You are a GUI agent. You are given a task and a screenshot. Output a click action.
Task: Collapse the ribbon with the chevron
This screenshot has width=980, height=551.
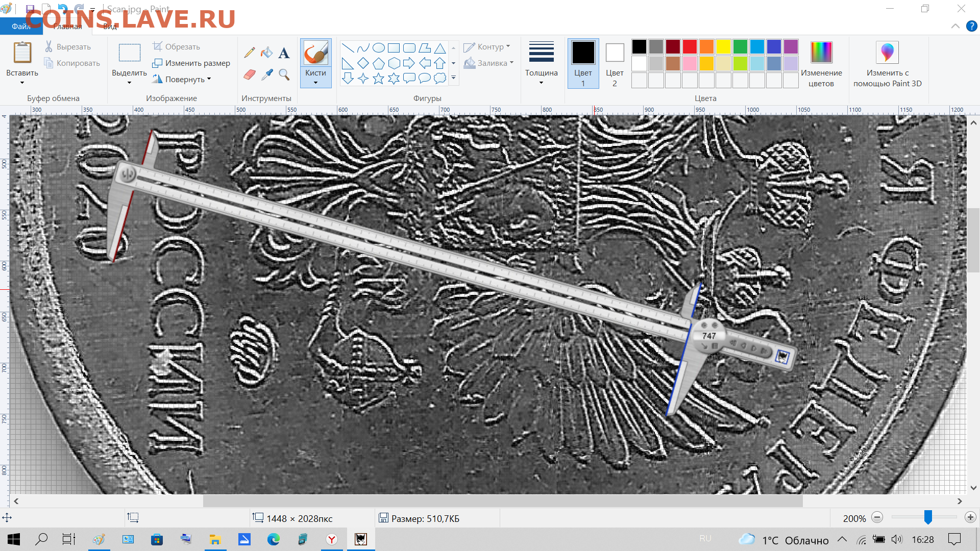tap(955, 26)
